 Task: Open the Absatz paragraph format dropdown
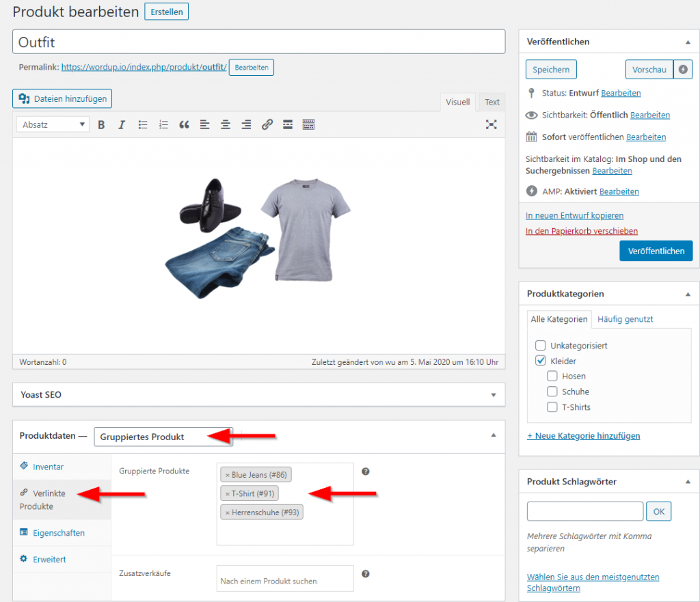[53, 124]
